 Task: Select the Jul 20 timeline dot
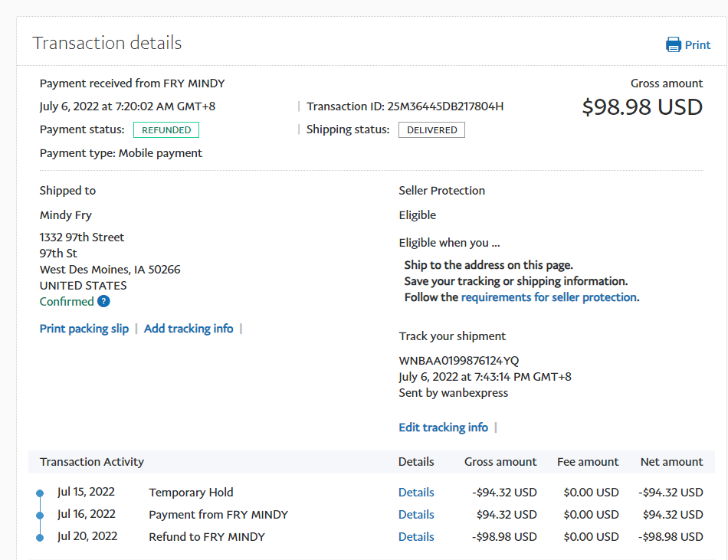pos(40,538)
